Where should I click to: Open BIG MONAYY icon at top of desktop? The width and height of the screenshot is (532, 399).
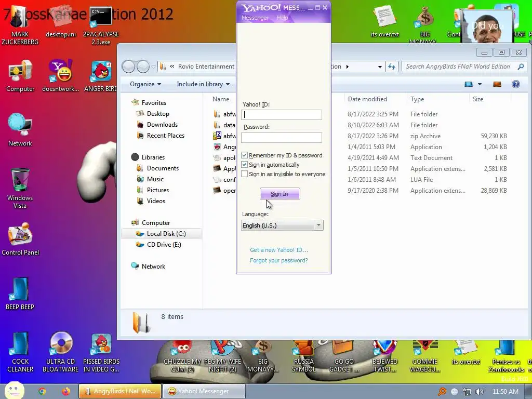[x=425, y=25]
